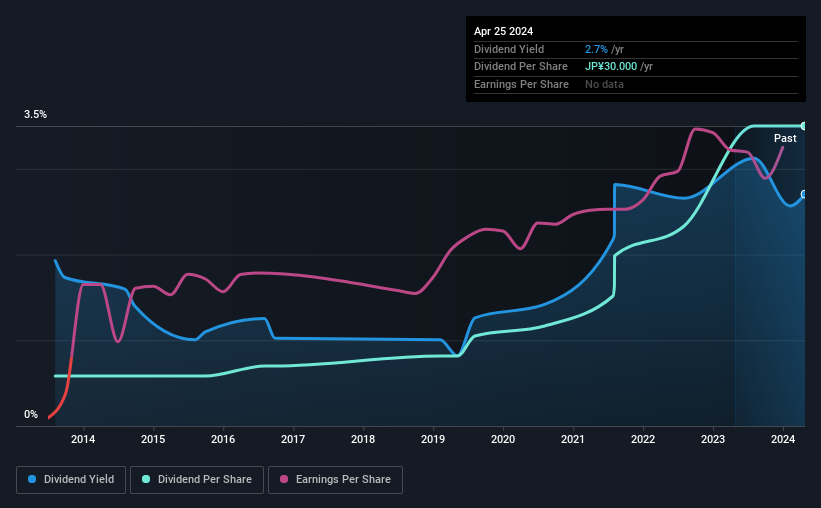This screenshot has height=508, width=821.
Task: Toggle the Dividend Per Share legend series
Action: [x=197, y=480]
